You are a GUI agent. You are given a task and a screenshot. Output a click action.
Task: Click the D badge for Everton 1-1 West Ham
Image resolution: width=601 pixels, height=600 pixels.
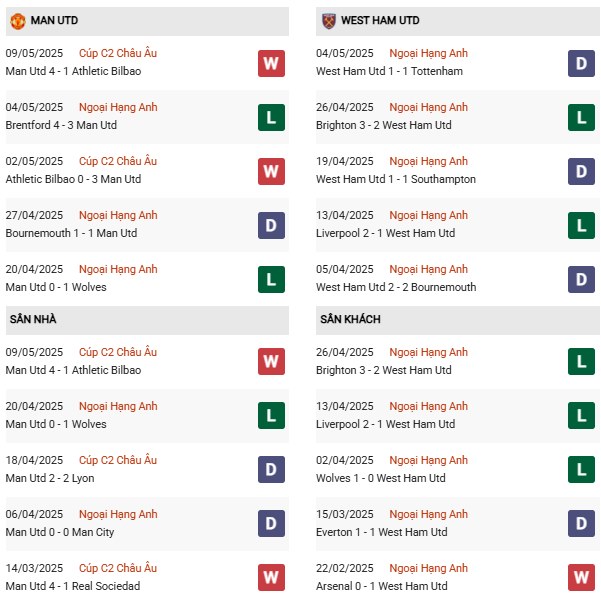(x=582, y=525)
